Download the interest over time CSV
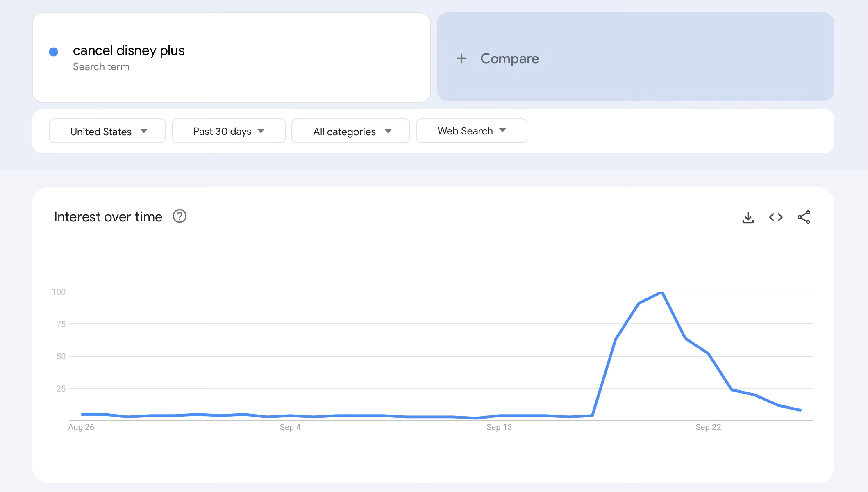Image resolution: width=868 pixels, height=492 pixels. (748, 217)
